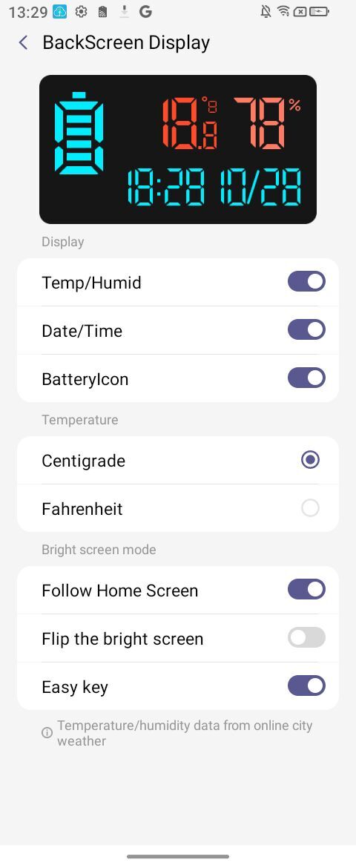Turn off the Easy key switch

click(306, 686)
